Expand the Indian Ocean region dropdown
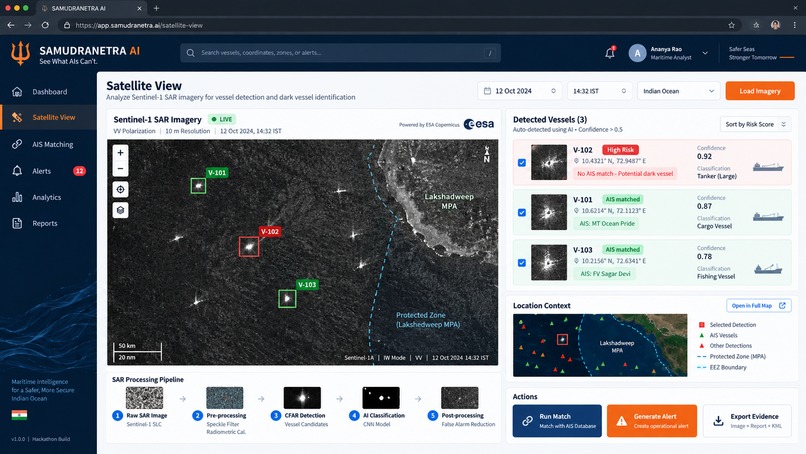This screenshot has width=806, height=454. click(679, 91)
